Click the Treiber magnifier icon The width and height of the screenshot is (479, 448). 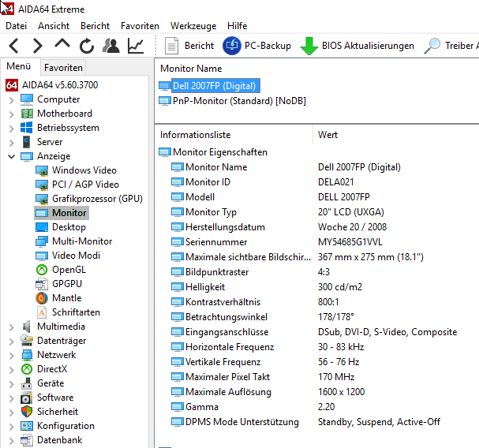(x=432, y=46)
